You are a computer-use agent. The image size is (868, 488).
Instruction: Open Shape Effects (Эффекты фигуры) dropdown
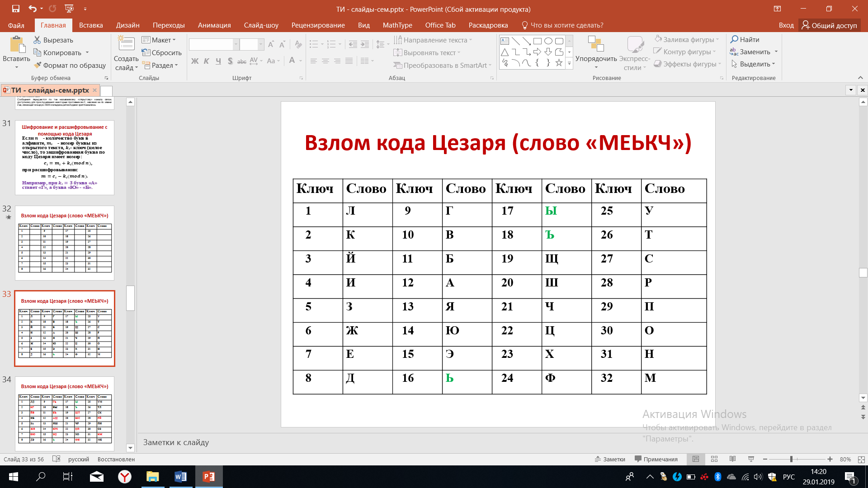[688, 64]
